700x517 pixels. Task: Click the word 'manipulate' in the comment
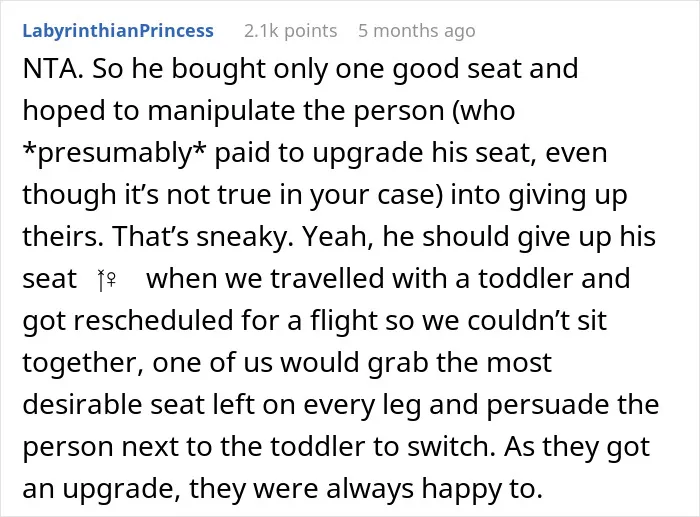(x=221, y=112)
